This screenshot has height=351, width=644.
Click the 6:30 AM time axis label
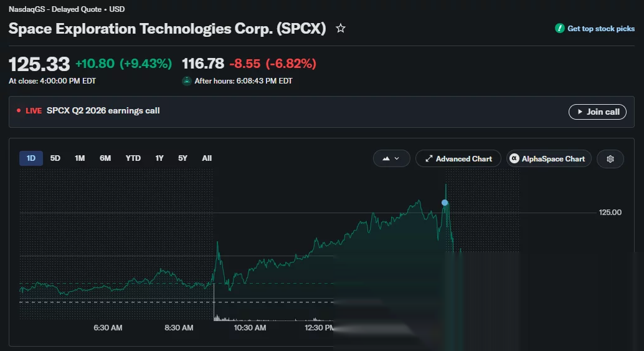point(108,327)
